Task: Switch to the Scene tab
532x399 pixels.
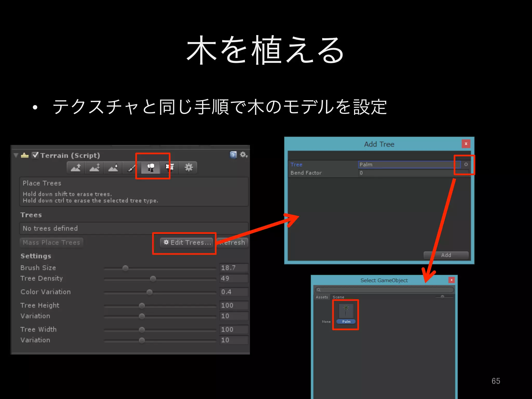Action: coord(338,297)
